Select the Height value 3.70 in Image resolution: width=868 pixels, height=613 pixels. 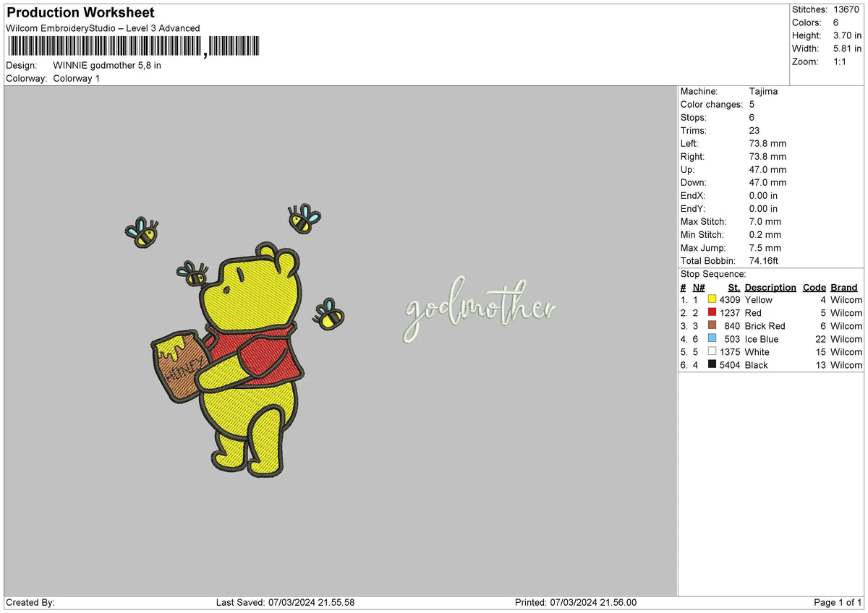tap(847, 35)
